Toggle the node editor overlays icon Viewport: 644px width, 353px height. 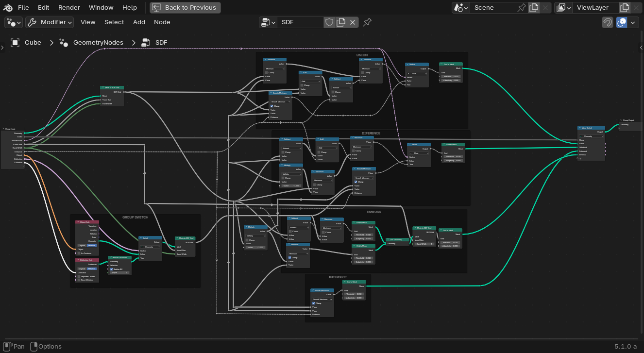pos(622,22)
